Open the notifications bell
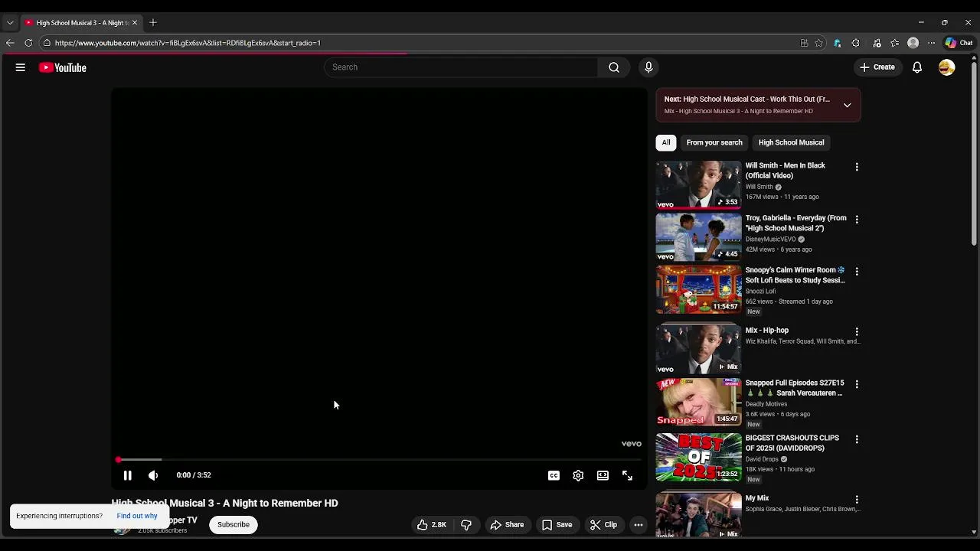 tap(917, 67)
